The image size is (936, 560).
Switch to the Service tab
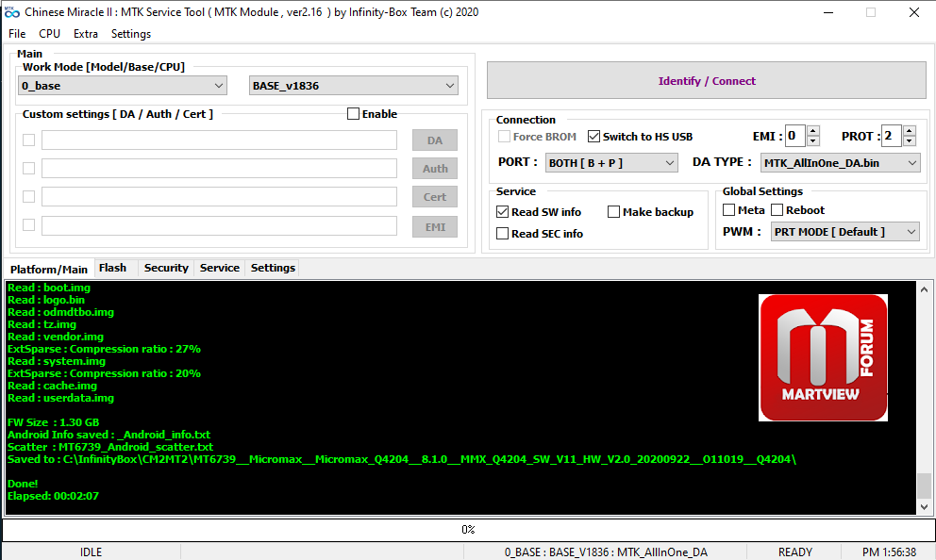tap(220, 268)
